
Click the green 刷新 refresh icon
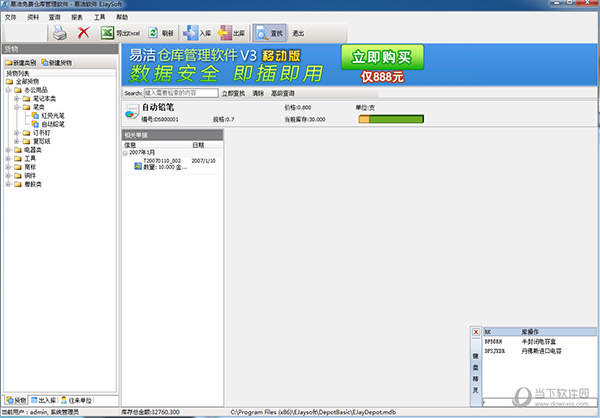[153, 33]
